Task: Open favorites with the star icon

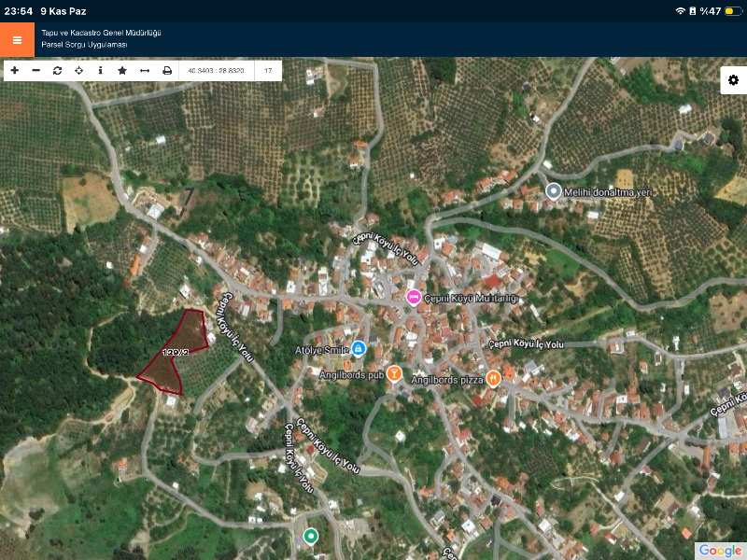Action: (x=122, y=71)
